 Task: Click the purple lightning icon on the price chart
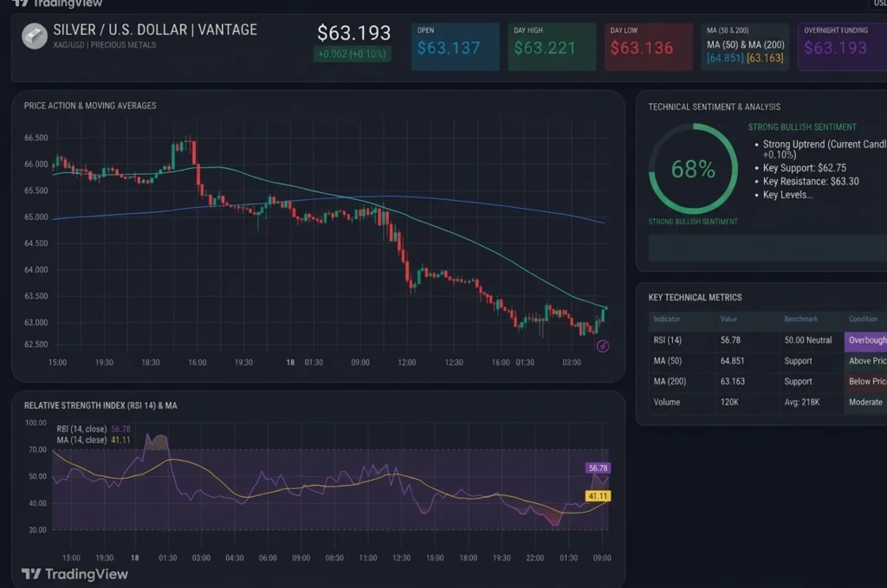pyautogui.click(x=603, y=346)
